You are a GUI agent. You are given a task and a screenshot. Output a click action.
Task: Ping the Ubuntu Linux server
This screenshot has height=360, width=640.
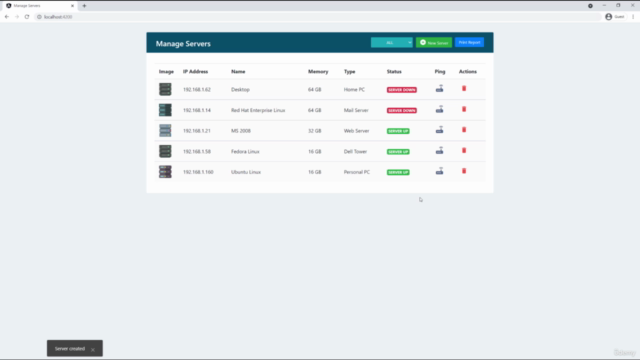(439, 171)
